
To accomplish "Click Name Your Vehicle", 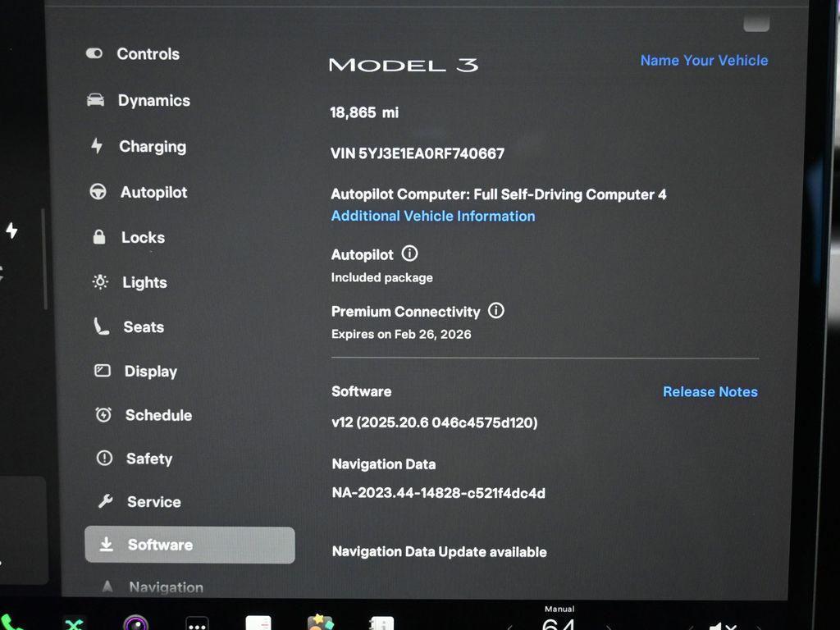I will (704, 60).
